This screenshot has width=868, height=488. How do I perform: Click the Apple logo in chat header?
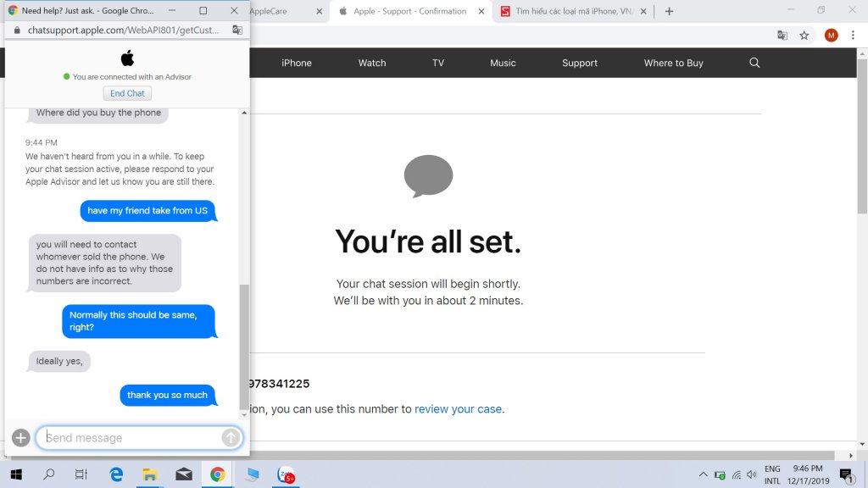[x=127, y=58]
